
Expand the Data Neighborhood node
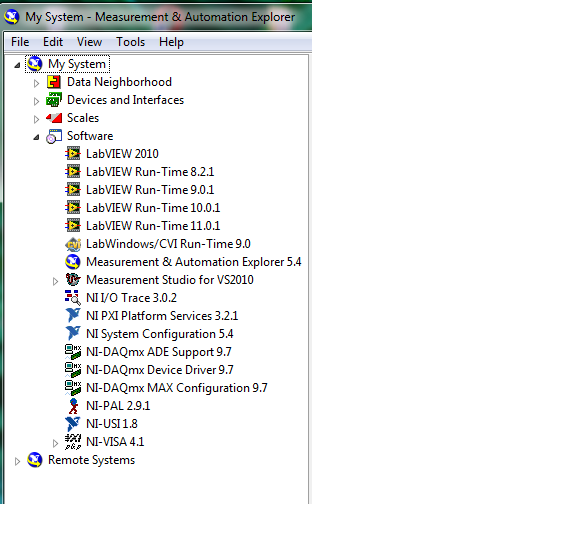point(36,83)
